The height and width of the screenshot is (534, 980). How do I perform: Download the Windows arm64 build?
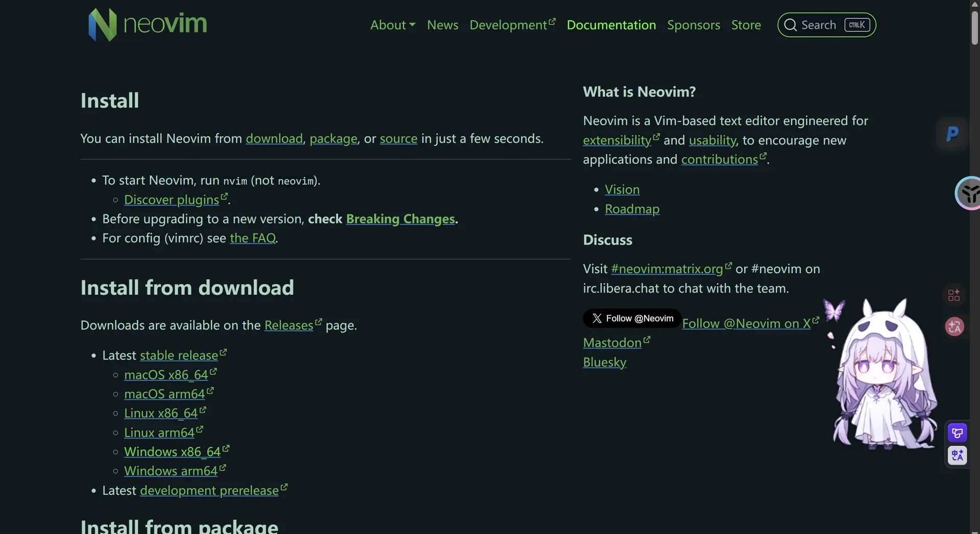[175, 471]
